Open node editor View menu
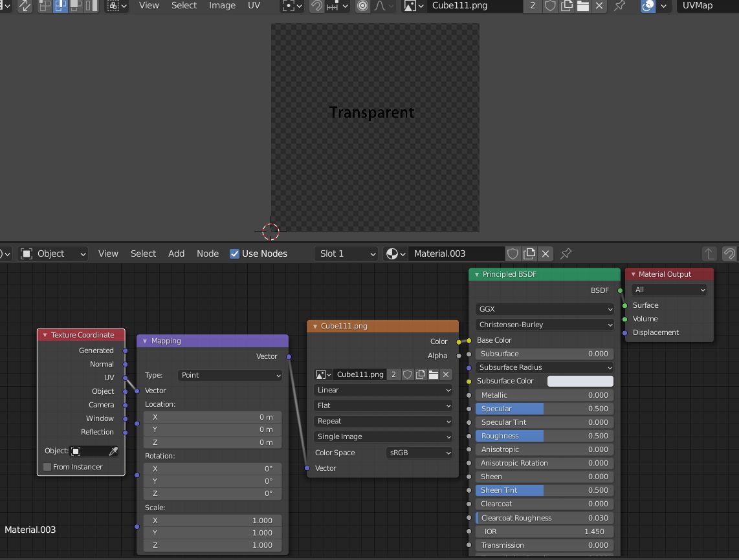739x560 pixels. [x=108, y=253]
